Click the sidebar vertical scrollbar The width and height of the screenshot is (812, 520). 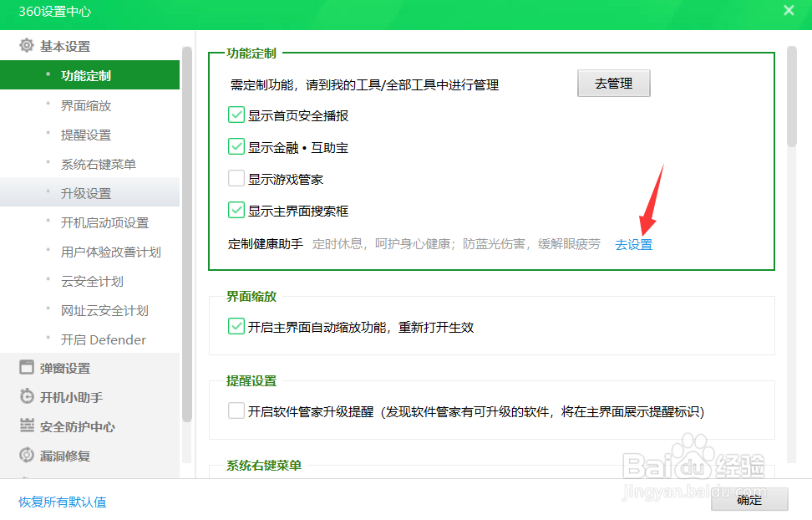click(x=187, y=233)
